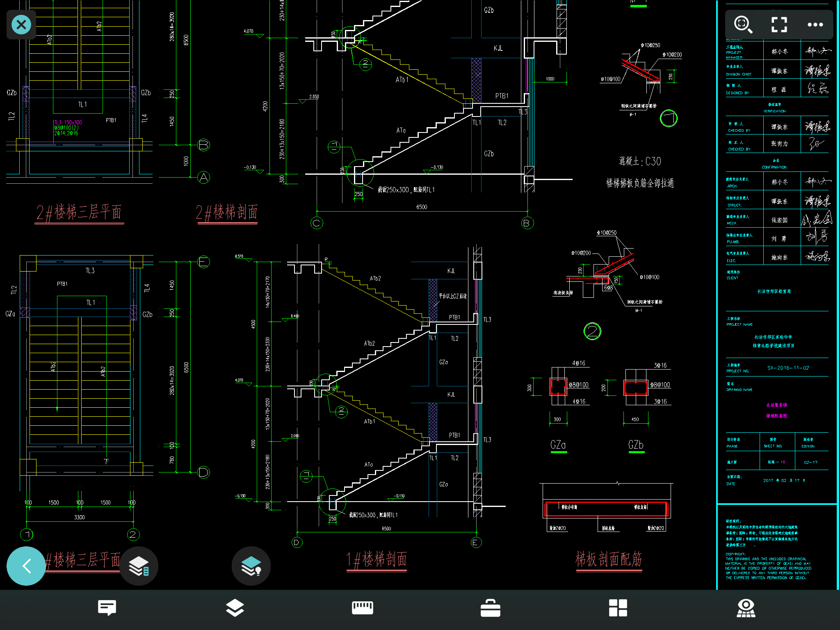Open the toolbox briefcase icon

[491, 608]
